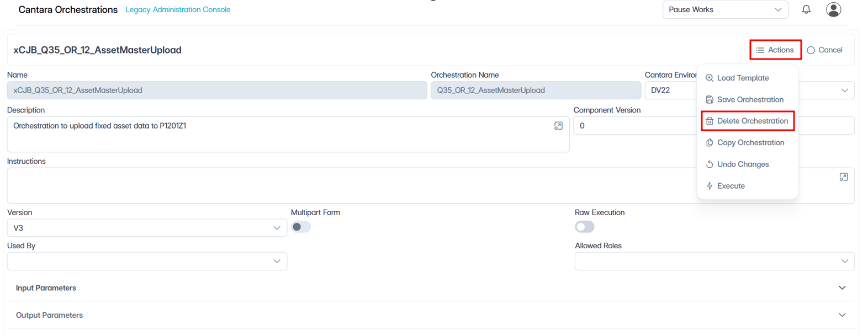Click the Cancel circle icon
This screenshot has height=336, width=868.
[811, 50]
